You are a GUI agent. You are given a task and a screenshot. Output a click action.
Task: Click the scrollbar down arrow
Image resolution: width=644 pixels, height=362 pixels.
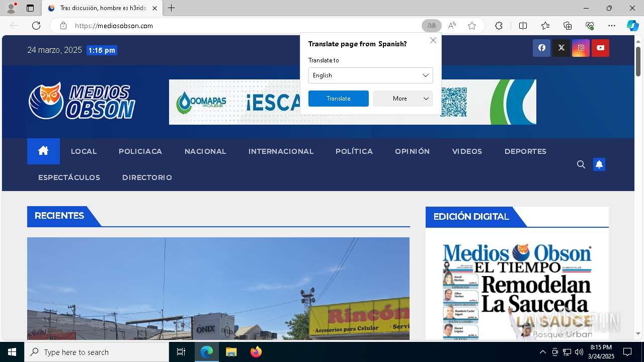[x=638, y=333]
